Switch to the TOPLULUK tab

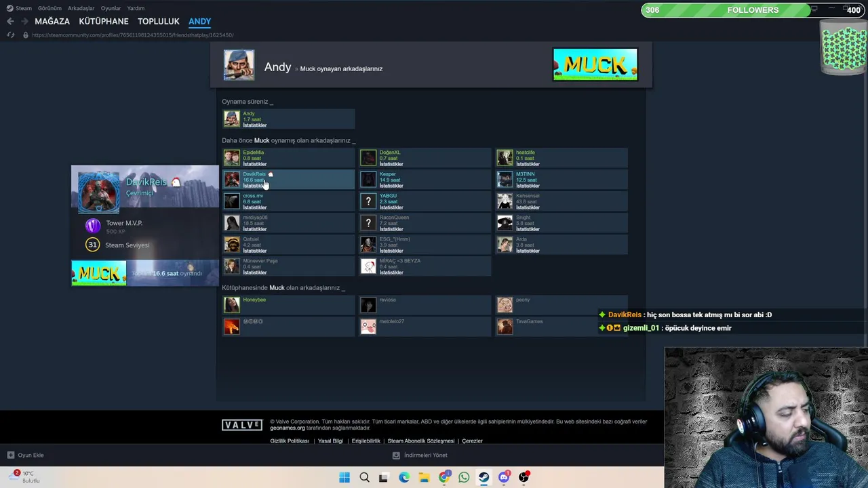(x=159, y=21)
